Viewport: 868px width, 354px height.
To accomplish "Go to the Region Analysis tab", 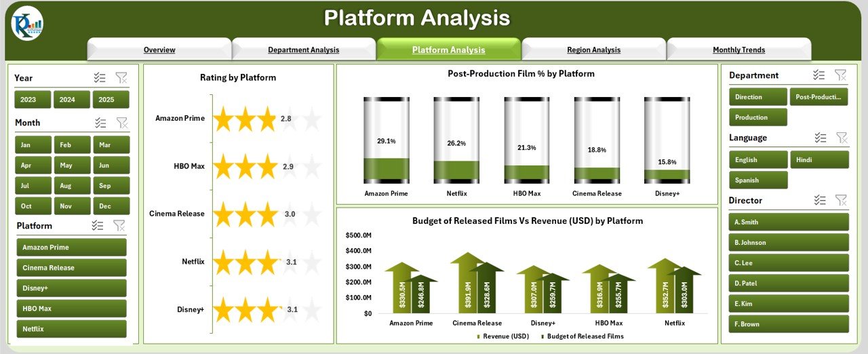I will point(593,50).
